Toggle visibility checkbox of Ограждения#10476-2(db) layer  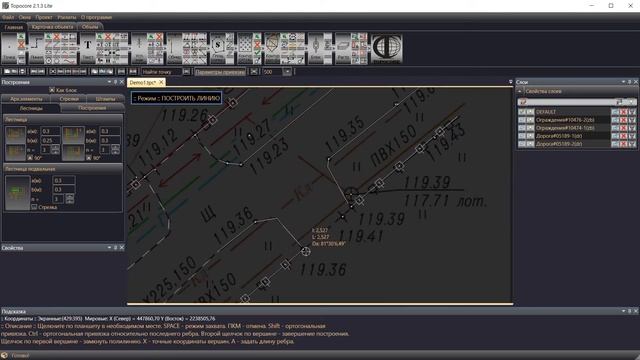[x=522, y=120]
